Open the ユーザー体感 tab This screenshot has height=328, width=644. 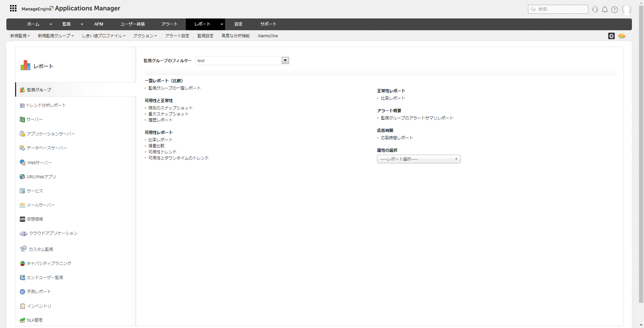point(132,24)
